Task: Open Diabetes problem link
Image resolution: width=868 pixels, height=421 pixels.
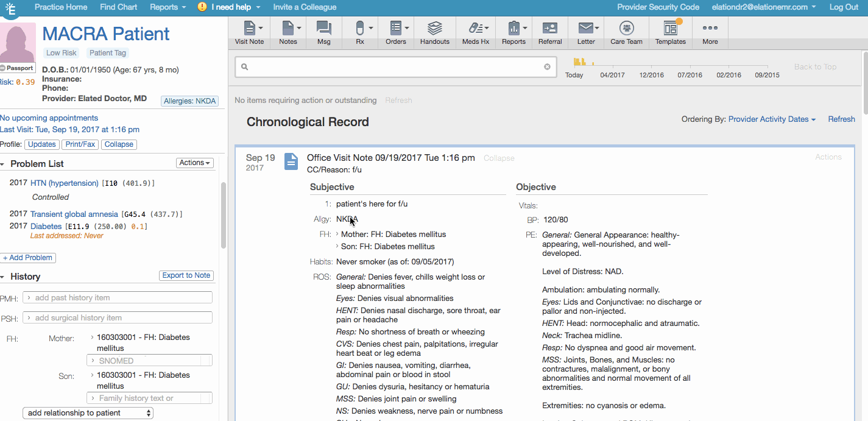Action: pyautogui.click(x=46, y=226)
